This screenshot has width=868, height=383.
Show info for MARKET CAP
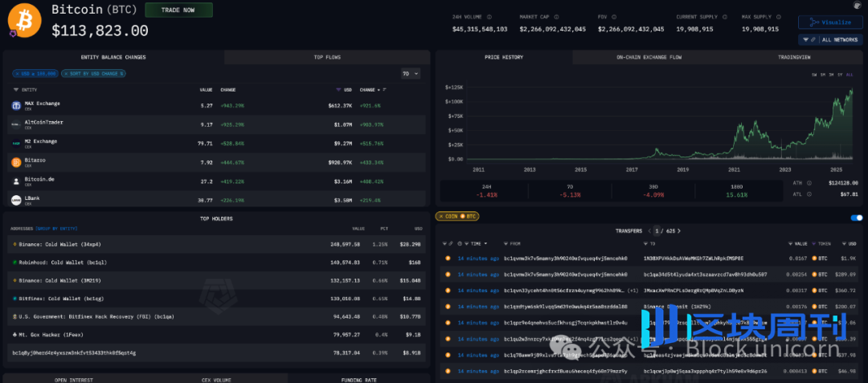point(555,17)
